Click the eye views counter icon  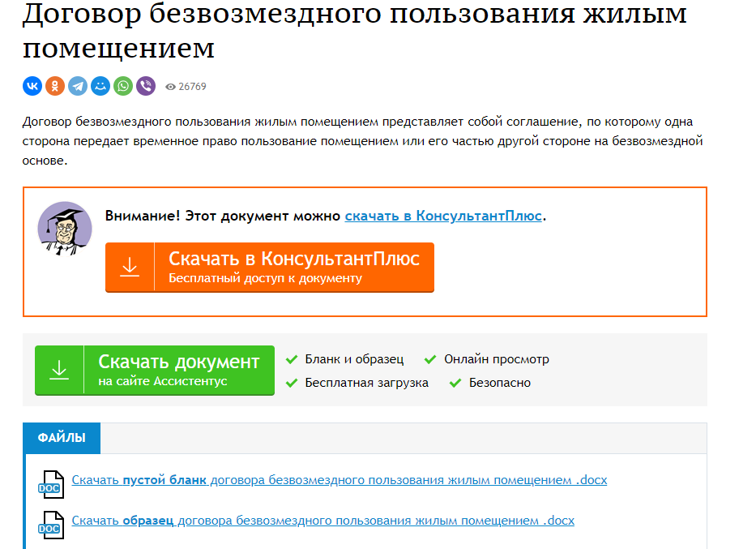pos(170,87)
